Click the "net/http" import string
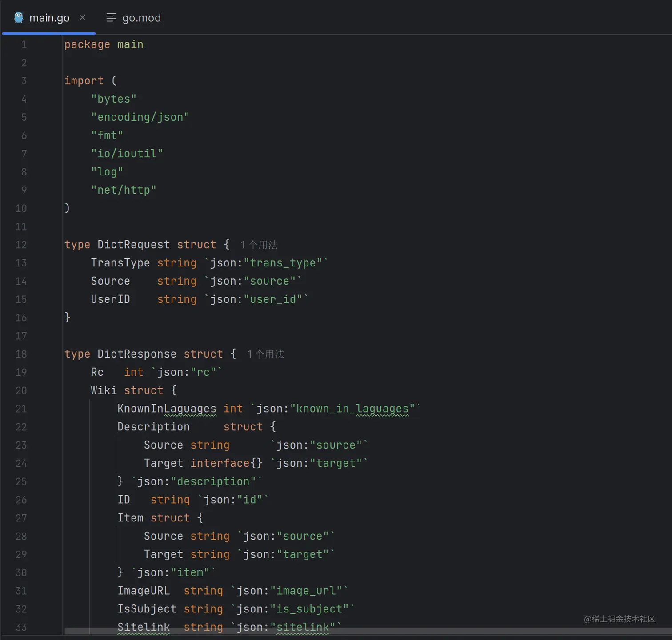Screen dimensions: 672x640 pyautogui.click(x=124, y=190)
